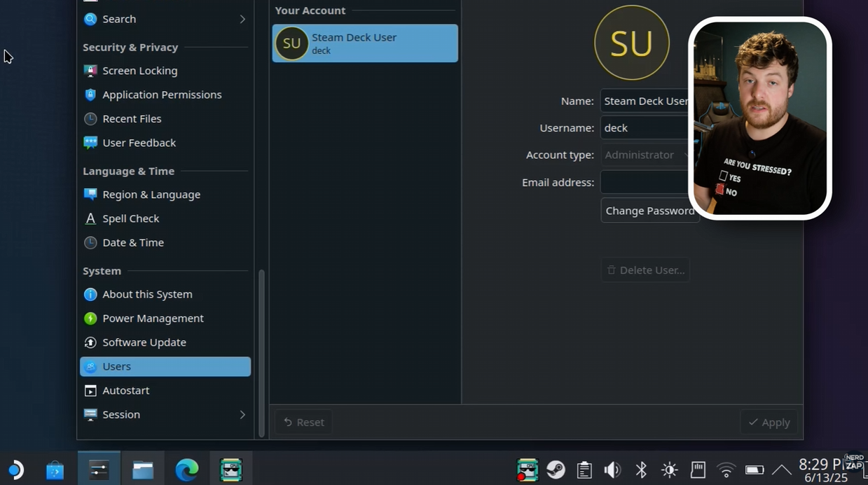Click the Steam icon in system tray
868x485 pixels.
pos(556,469)
